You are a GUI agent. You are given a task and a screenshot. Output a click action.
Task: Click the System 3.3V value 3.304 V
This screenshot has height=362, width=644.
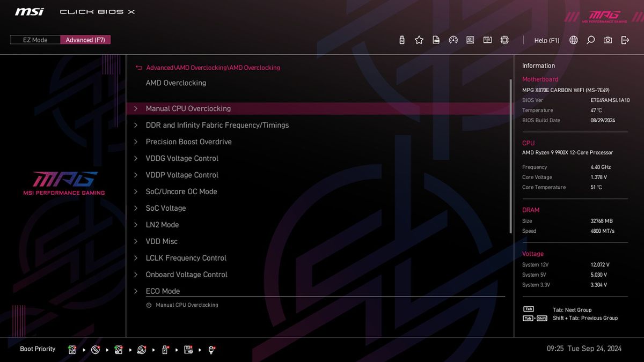599,285
